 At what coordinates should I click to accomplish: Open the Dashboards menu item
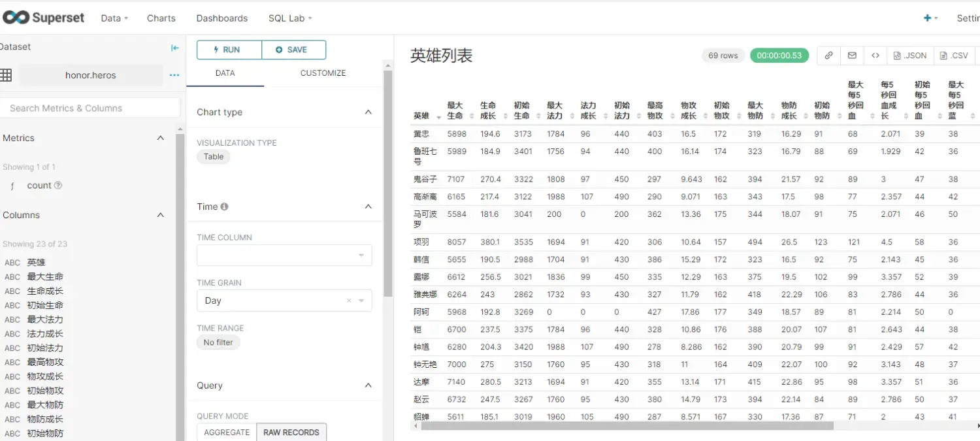[221, 18]
